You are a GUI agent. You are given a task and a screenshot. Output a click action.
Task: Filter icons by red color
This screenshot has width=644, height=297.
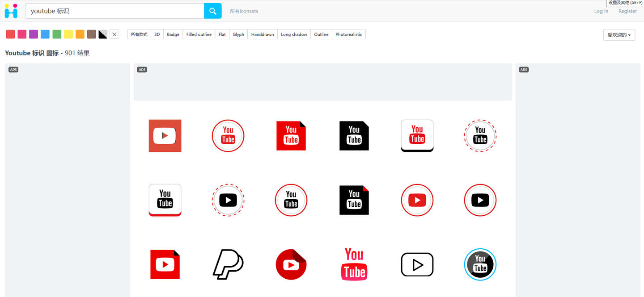(x=10, y=34)
